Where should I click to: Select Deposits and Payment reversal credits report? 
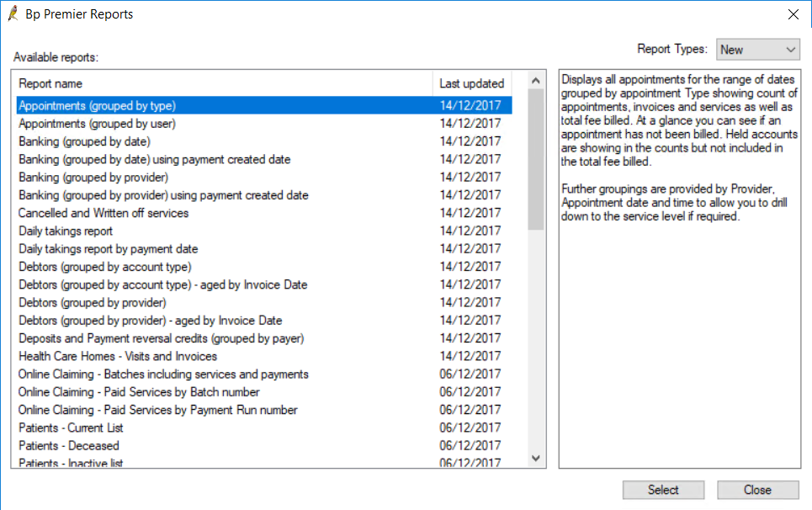[264, 338]
